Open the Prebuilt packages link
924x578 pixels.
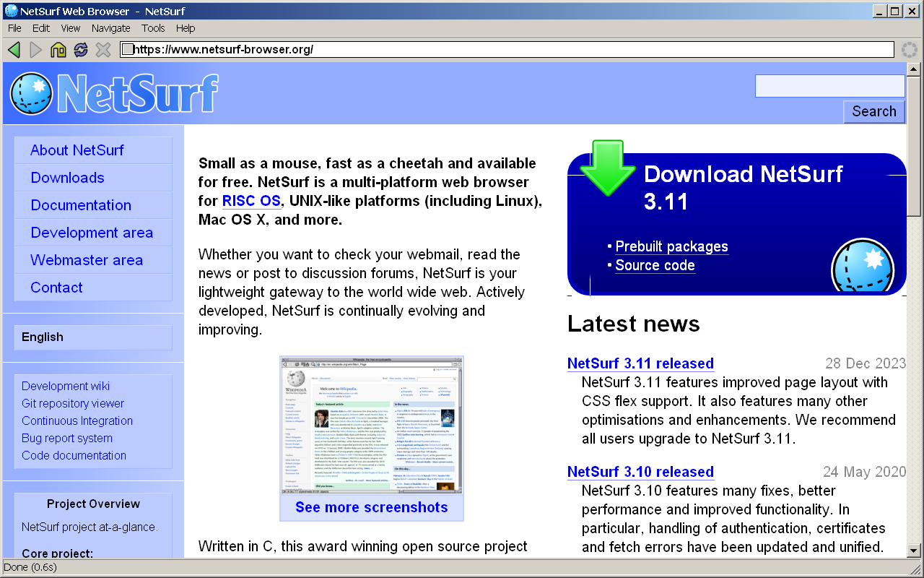tap(671, 247)
